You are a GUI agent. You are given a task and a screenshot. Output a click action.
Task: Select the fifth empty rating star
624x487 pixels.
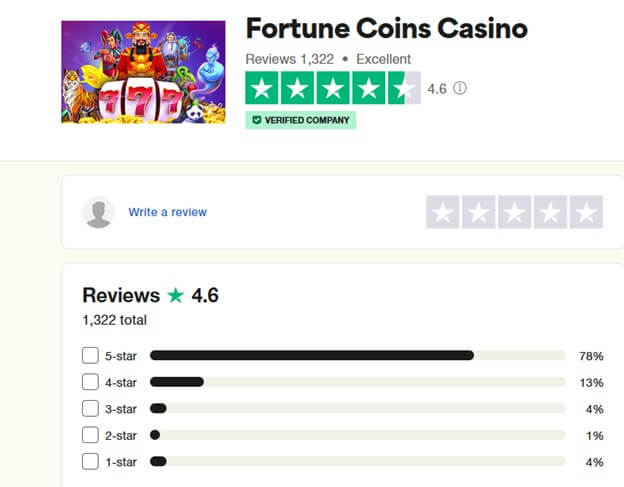(x=587, y=212)
